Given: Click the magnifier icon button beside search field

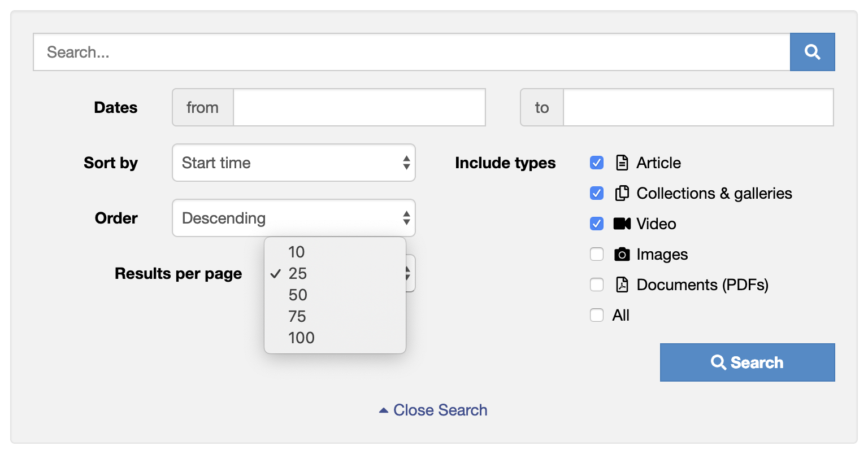Looking at the screenshot, I should pos(812,52).
